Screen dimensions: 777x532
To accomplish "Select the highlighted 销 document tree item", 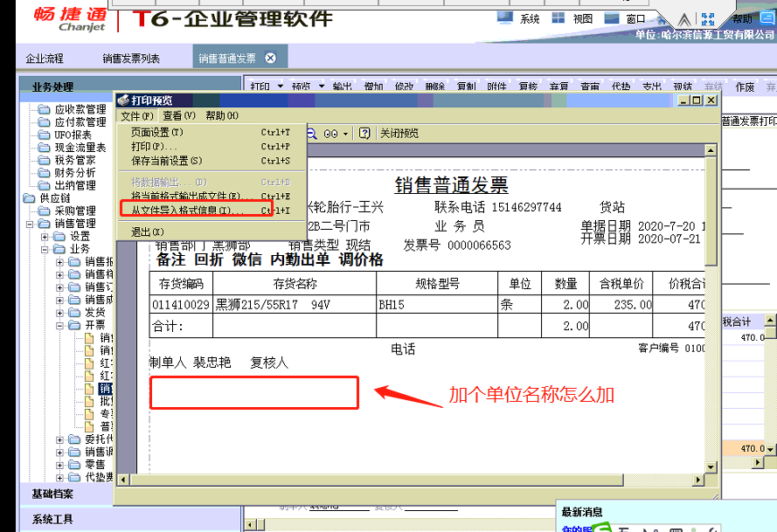I will pyautogui.click(x=106, y=389).
